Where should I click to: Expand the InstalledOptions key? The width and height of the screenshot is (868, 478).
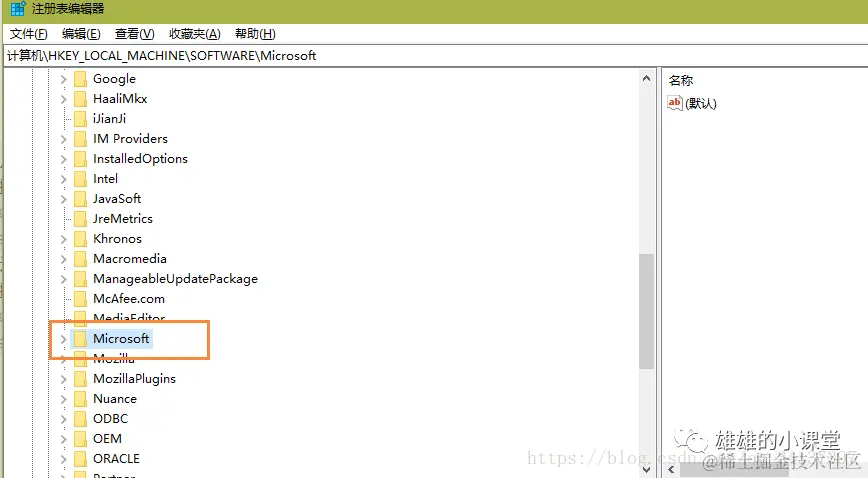[x=63, y=159]
